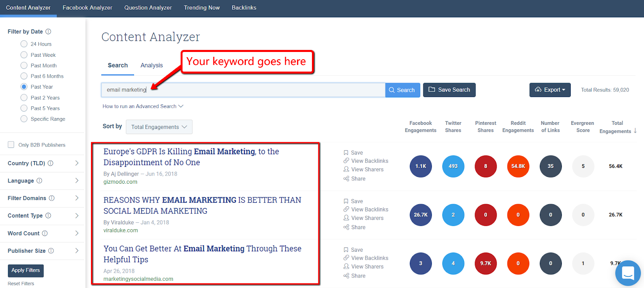Select the 24 Hours date filter
This screenshot has width=644, height=288.
(24, 44)
